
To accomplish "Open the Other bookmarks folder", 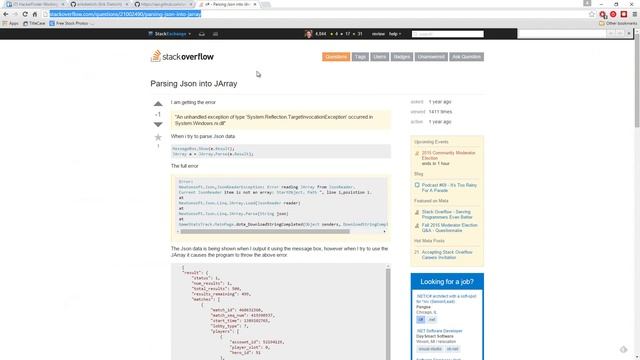I will [618, 23].
